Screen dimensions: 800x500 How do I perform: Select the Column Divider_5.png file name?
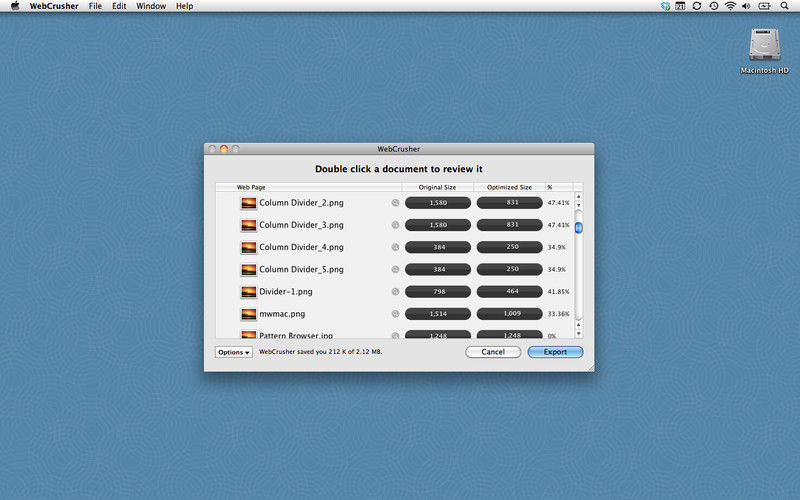[x=301, y=269]
